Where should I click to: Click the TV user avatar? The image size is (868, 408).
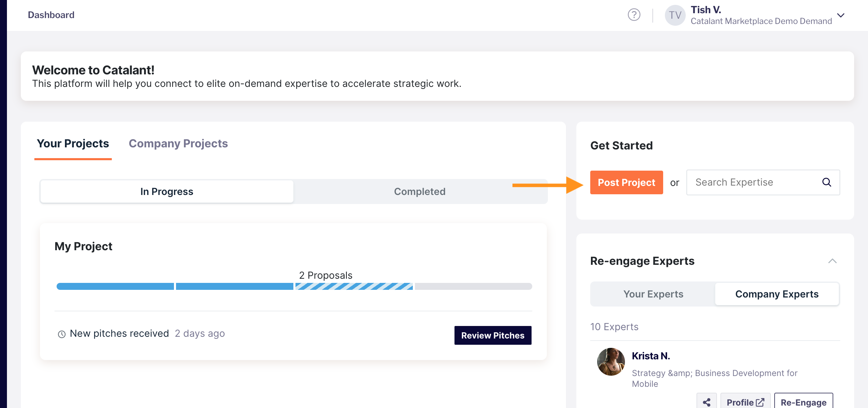[x=675, y=15]
